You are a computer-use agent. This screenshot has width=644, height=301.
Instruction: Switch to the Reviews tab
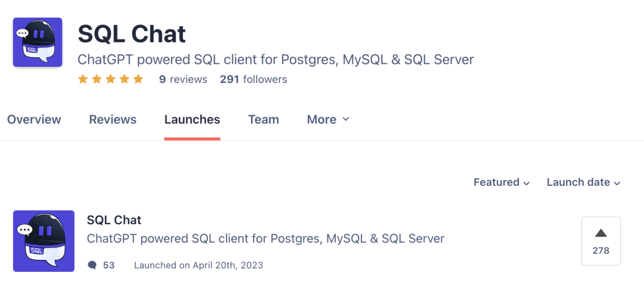coord(113,119)
